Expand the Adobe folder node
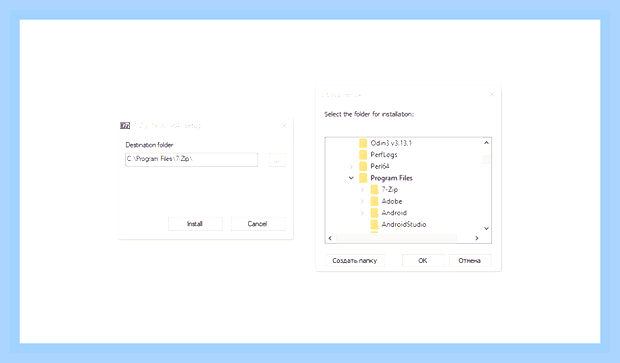This screenshot has height=363, width=620. pos(362,201)
